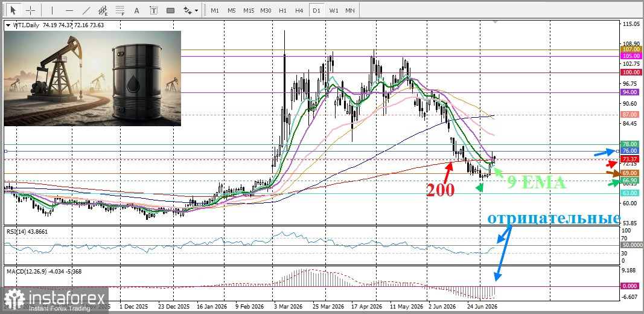Select the horizontal line drawing tool

[69, 10]
